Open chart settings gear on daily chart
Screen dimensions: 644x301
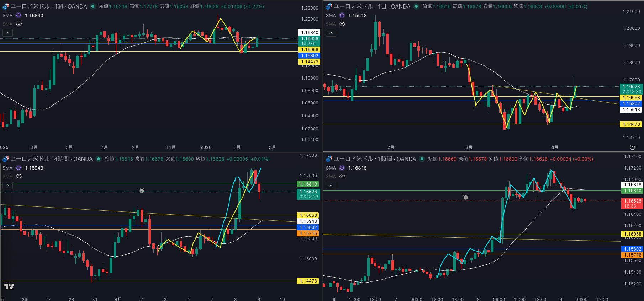632,147
